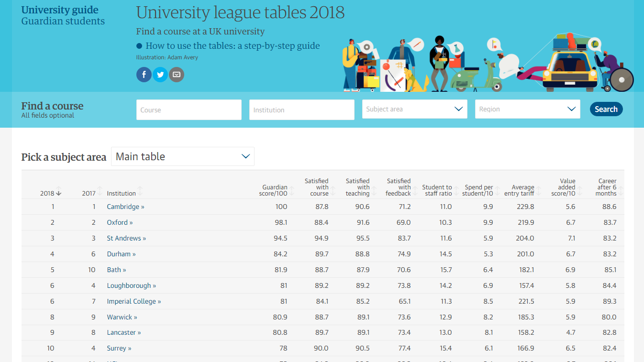Sort by Value added score/10 arrows
This screenshot has height=362, width=644.
point(580,191)
